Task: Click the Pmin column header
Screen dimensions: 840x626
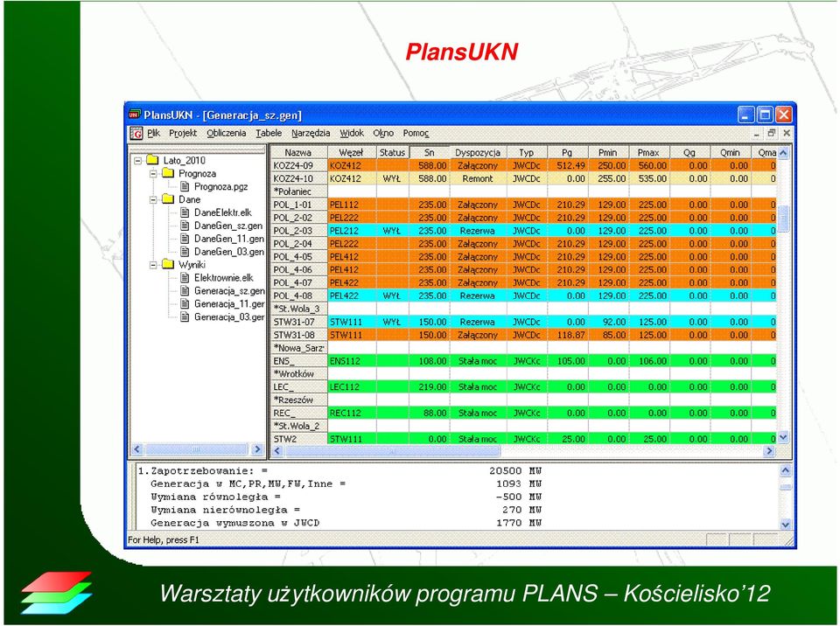Action: click(x=608, y=153)
